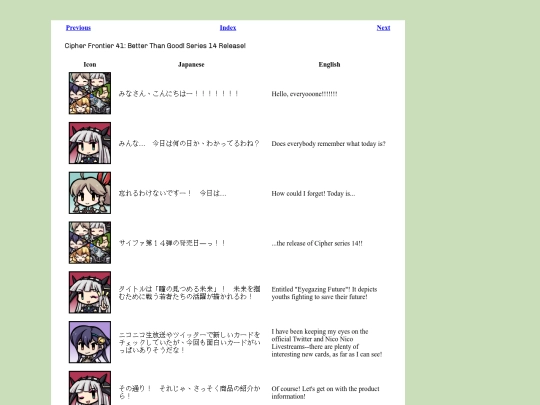Click the Japanese column header
540x405 pixels.
(191, 64)
